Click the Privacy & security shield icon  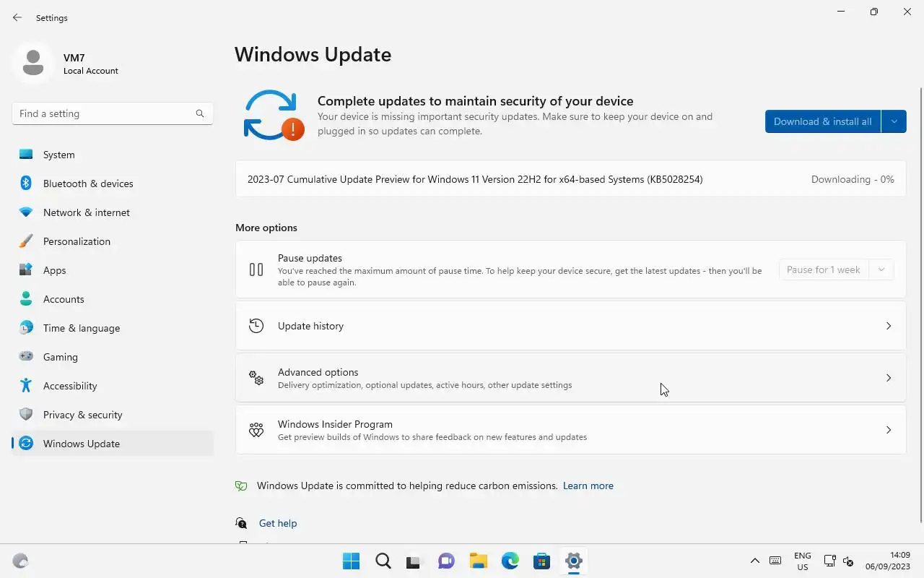(x=26, y=415)
